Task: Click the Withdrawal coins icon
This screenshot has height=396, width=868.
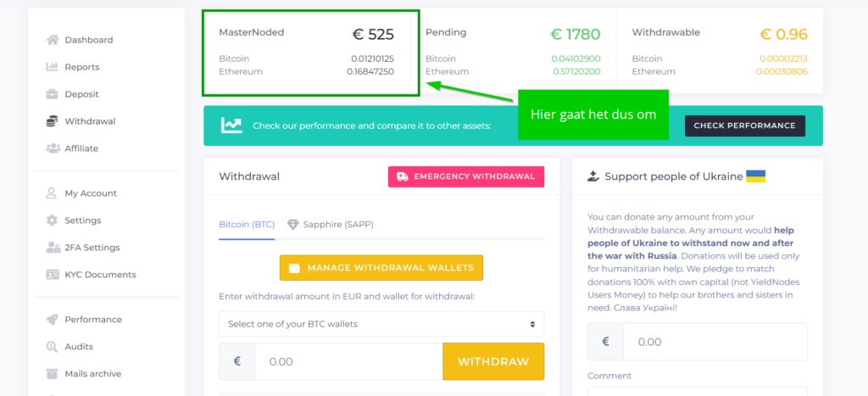Action: (52, 121)
